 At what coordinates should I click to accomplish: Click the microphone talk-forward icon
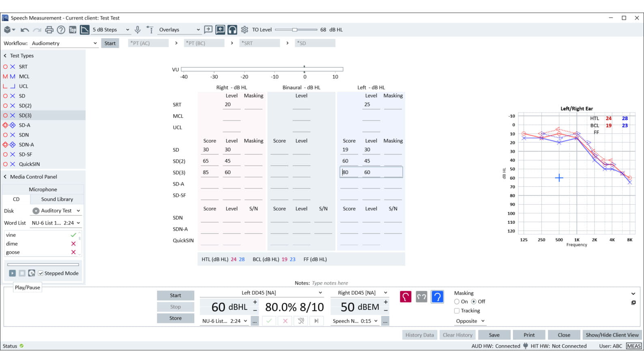coord(137,30)
